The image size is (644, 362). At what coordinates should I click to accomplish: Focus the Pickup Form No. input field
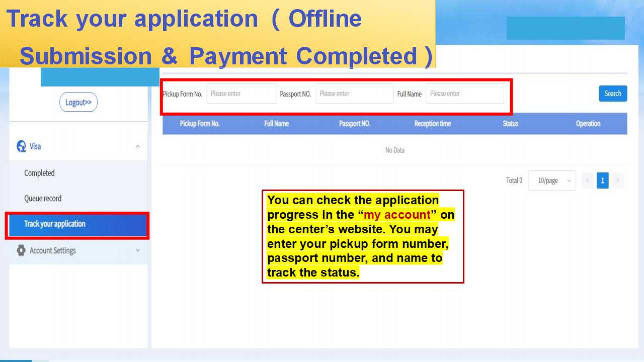pyautogui.click(x=242, y=94)
